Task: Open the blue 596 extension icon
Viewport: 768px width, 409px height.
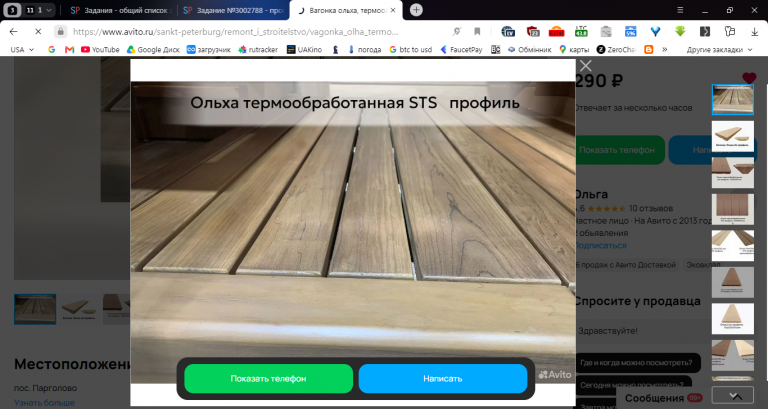Action: [630, 32]
